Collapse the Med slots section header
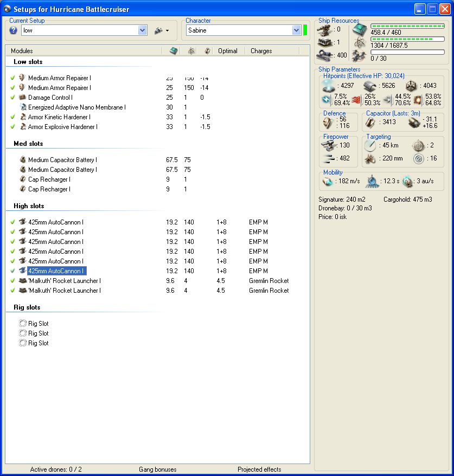Image resolution: width=454 pixels, height=476 pixels. click(28, 144)
